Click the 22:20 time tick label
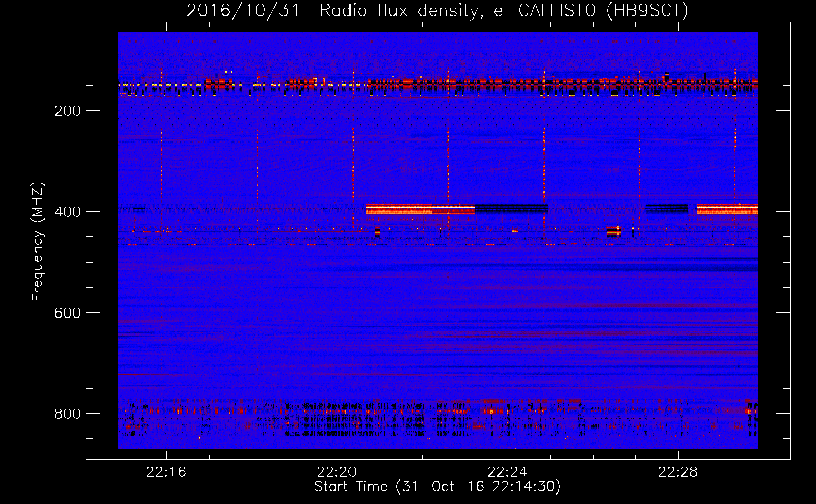The width and height of the screenshot is (816, 504). point(336,472)
